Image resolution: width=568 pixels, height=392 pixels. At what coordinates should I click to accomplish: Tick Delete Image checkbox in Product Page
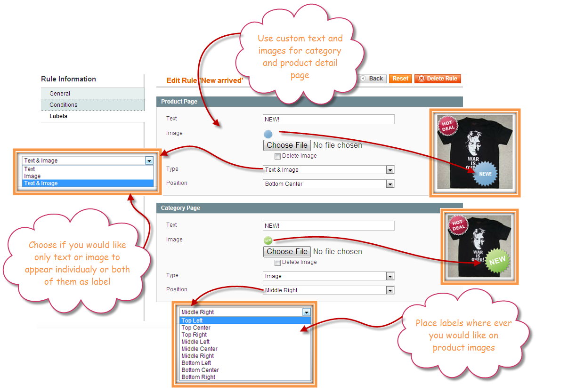(x=278, y=156)
